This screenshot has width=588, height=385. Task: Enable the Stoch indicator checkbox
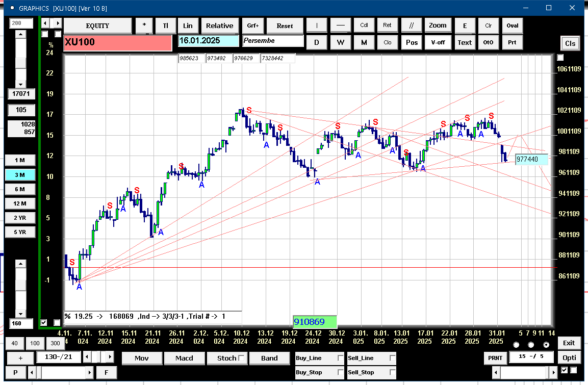pyautogui.click(x=242, y=358)
